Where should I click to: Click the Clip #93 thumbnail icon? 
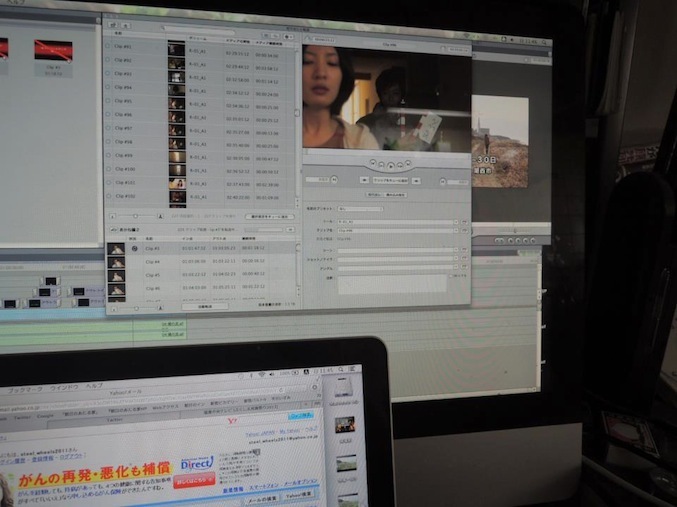click(176, 77)
